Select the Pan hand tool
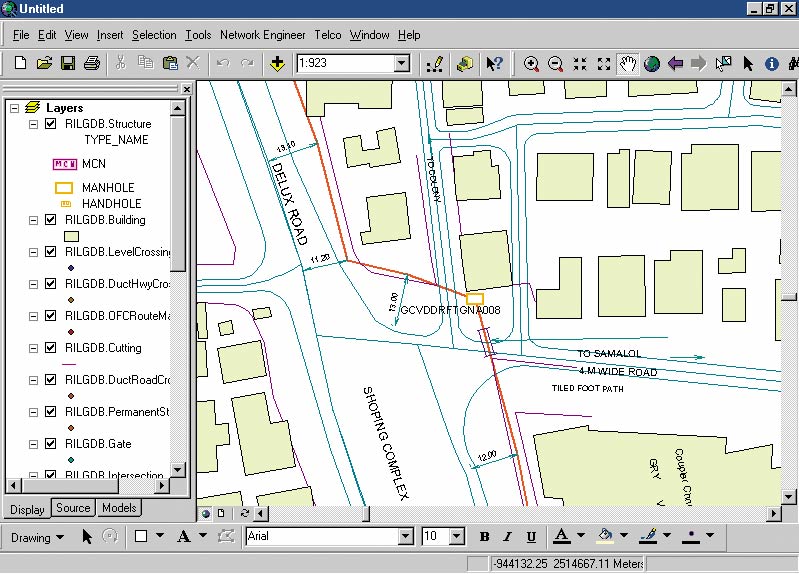The width and height of the screenshot is (799, 574). tap(628, 64)
